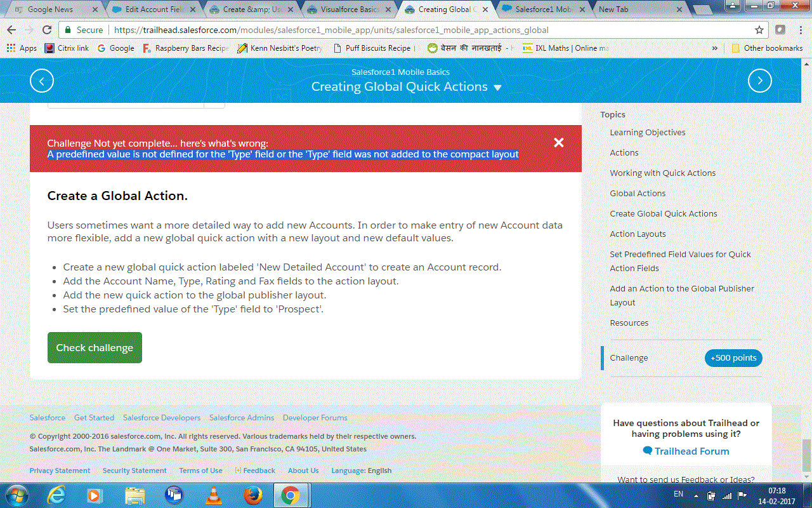
Task: Launch VLC media player from taskbar
Action: [x=213, y=495]
